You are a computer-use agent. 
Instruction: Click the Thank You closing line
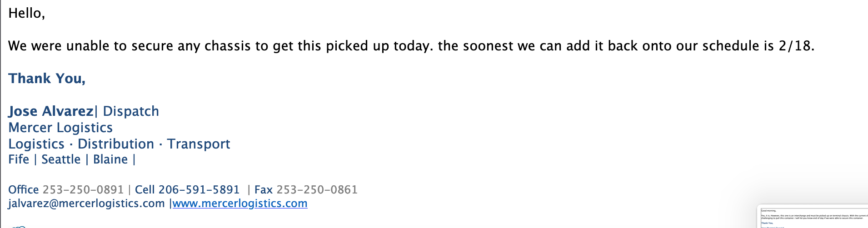(47, 79)
